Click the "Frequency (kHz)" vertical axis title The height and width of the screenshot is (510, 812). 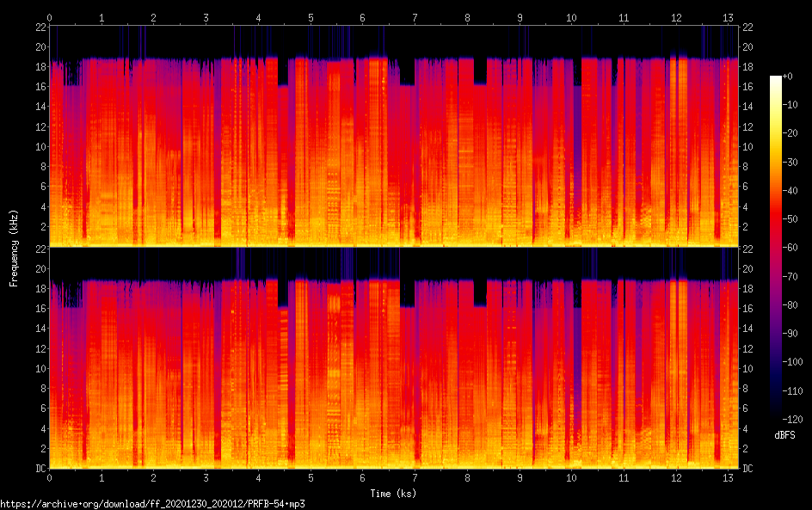pos(14,248)
